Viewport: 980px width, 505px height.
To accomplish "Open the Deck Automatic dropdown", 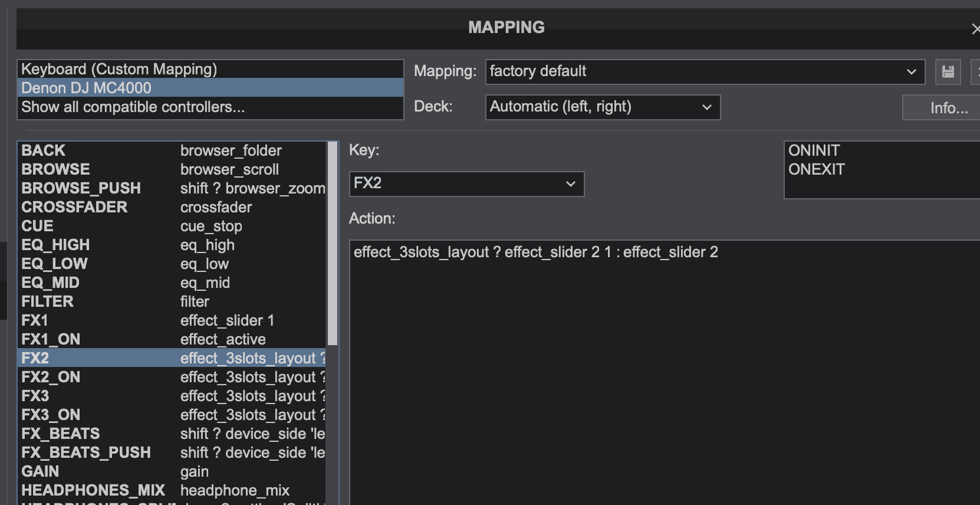I will [603, 107].
